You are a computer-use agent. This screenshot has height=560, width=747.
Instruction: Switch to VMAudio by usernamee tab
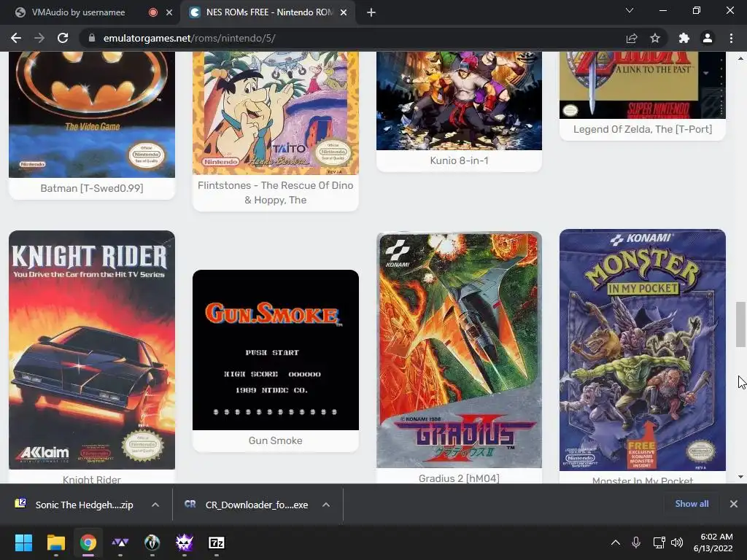pos(78,12)
